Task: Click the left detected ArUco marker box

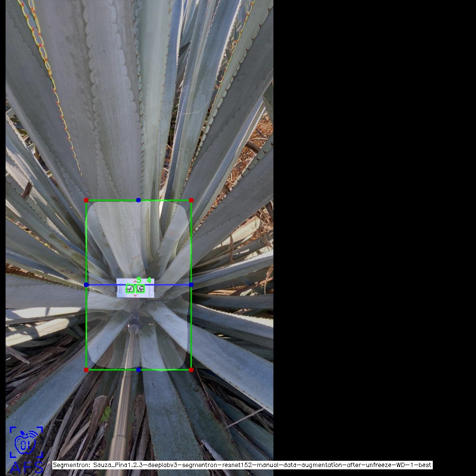Action: tap(130, 289)
